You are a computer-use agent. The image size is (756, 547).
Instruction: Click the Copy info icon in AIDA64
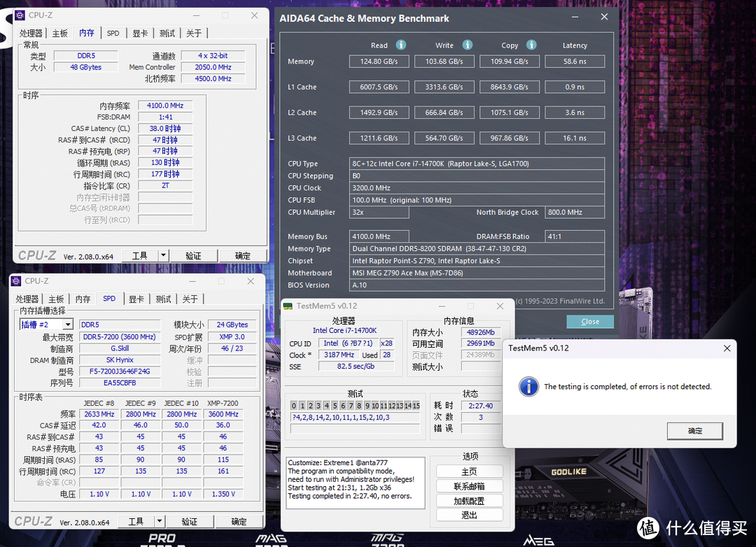click(x=531, y=45)
